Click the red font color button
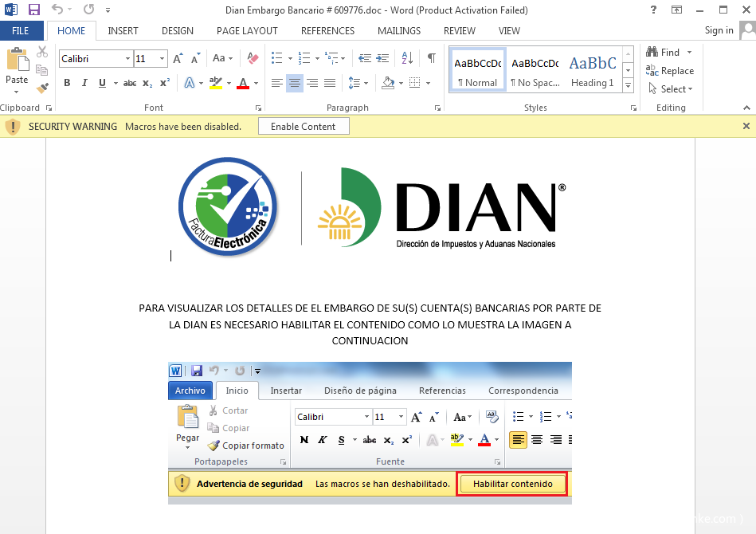Image resolution: width=756 pixels, height=534 pixels. tap(244, 83)
